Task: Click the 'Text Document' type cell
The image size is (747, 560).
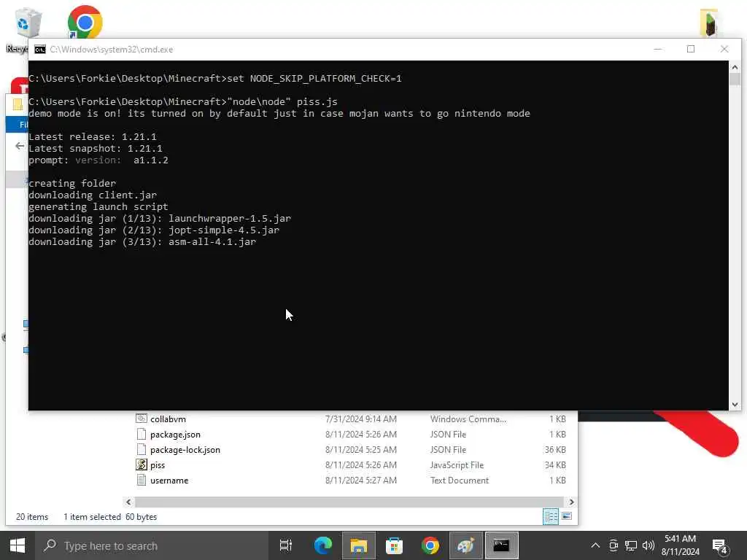Action: (x=460, y=480)
